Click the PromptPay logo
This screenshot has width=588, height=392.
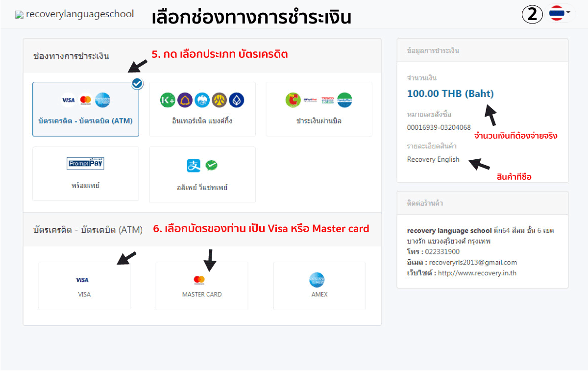pyautogui.click(x=86, y=164)
